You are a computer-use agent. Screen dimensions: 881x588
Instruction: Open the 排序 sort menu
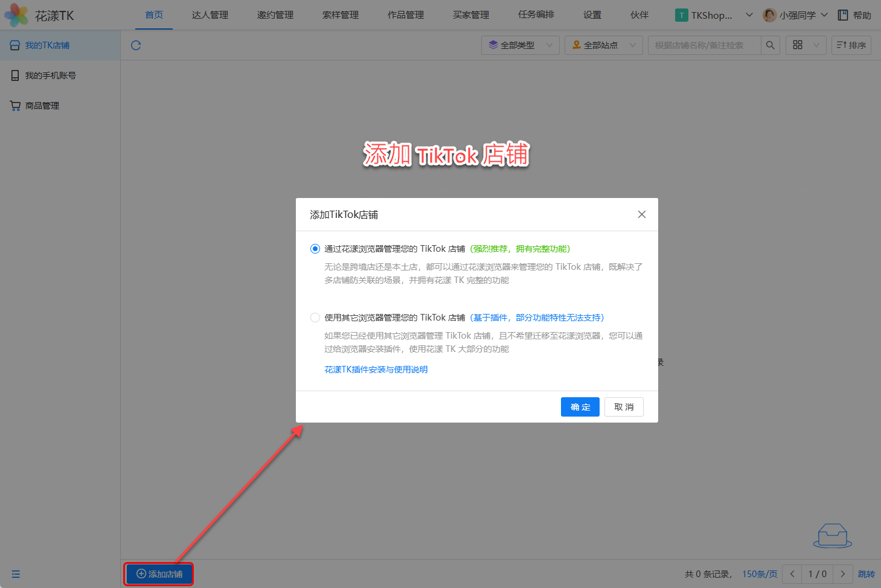(x=851, y=45)
